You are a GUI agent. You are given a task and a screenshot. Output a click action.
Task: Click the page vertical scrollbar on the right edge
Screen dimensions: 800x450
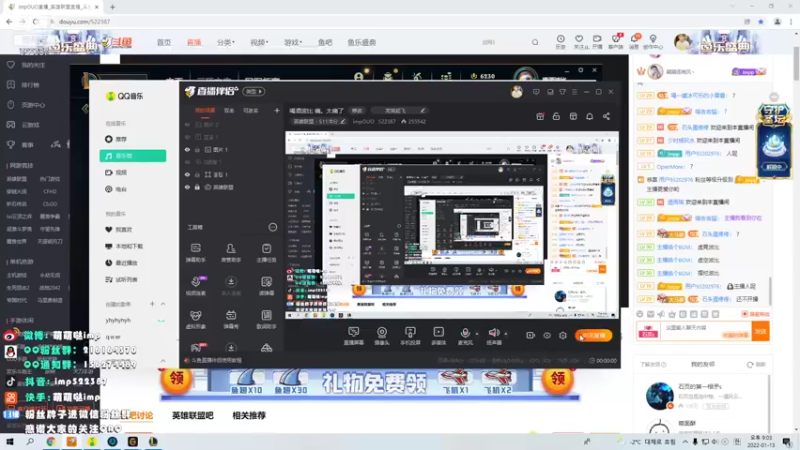tap(796, 63)
